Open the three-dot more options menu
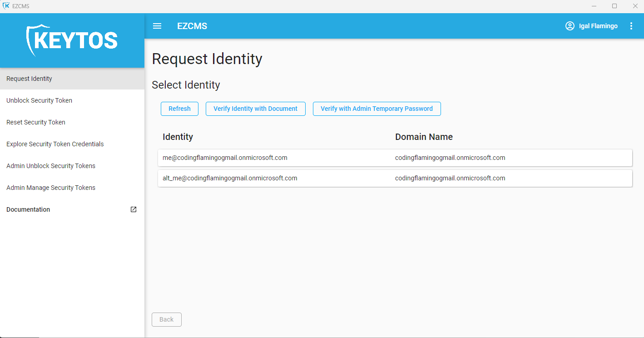 (x=631, y=26)
